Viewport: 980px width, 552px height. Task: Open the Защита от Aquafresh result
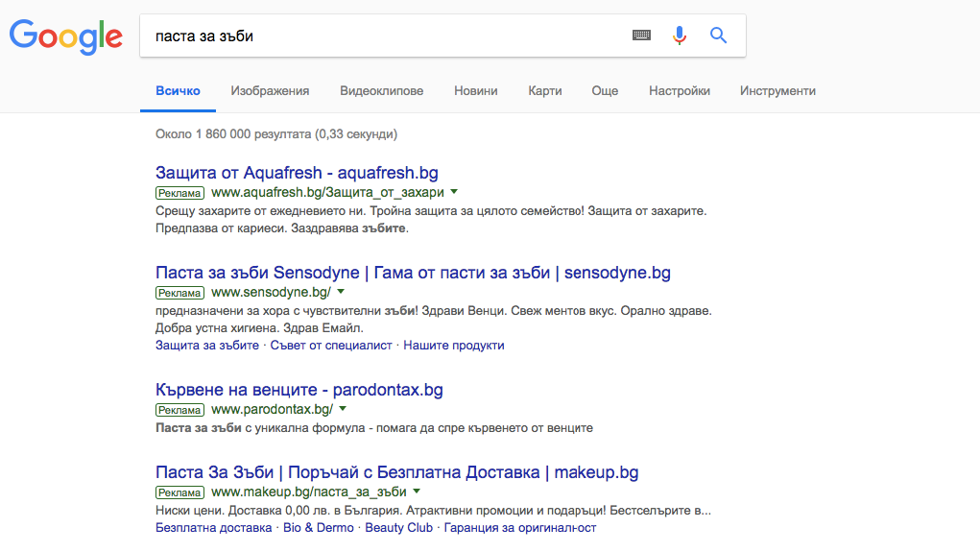(297, 173)
